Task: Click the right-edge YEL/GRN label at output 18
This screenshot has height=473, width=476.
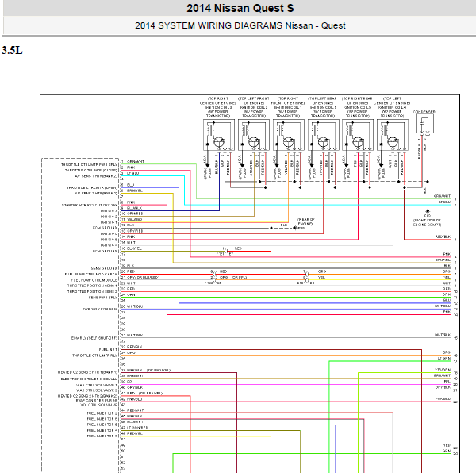Action: pos(443,370)
